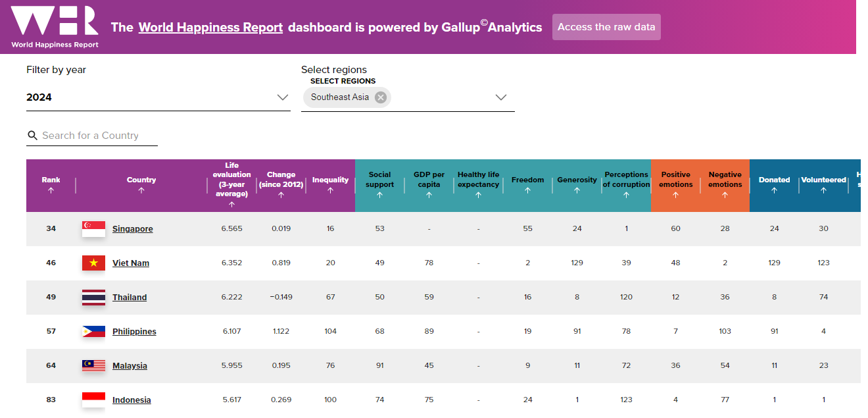The height and width of the screenshot is (418, 868).
Task: Click the Philippines flag icon
Action: point(93,332)
